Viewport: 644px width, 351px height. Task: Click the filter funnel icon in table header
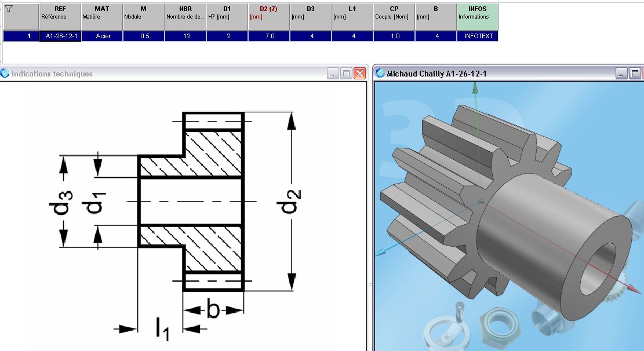[x=8, y=9]
